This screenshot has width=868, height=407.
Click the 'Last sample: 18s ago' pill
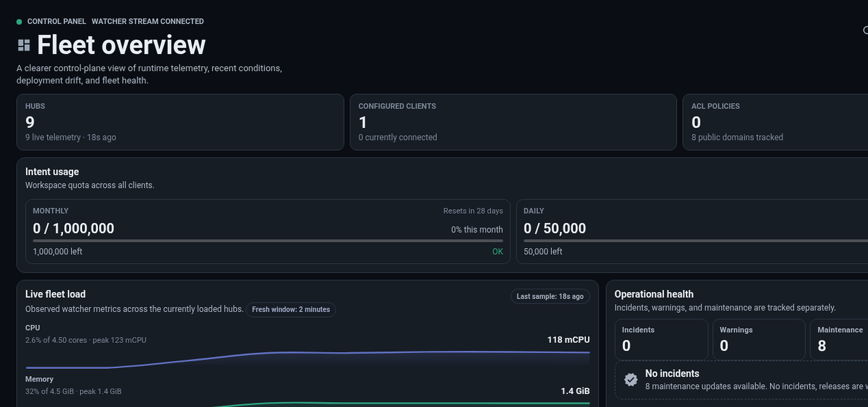(x=550, y=297)
